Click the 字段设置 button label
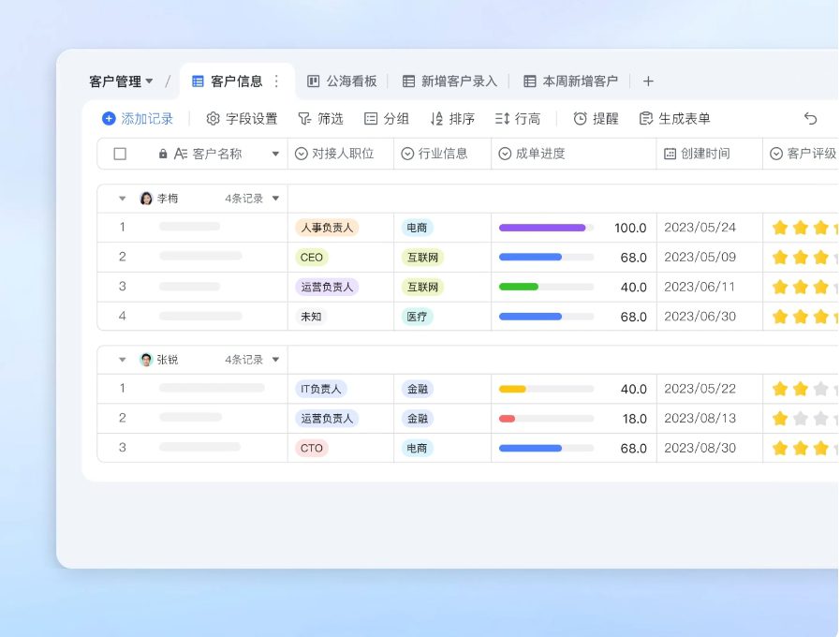Screen dimensions: 840x637 click(x=251, y=118)
